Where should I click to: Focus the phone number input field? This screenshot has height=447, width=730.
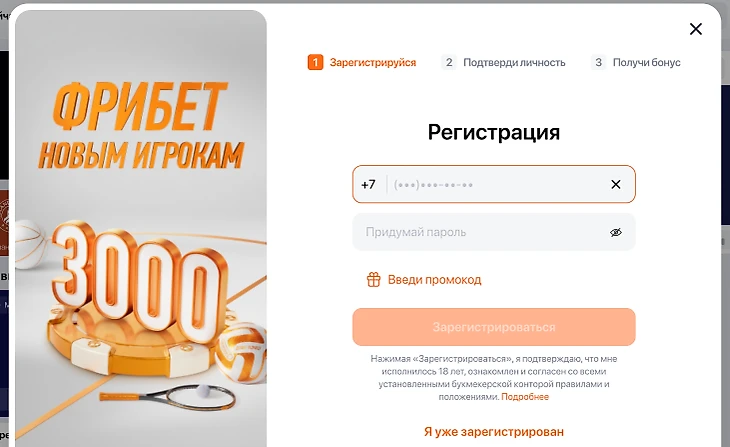point(494,184)
